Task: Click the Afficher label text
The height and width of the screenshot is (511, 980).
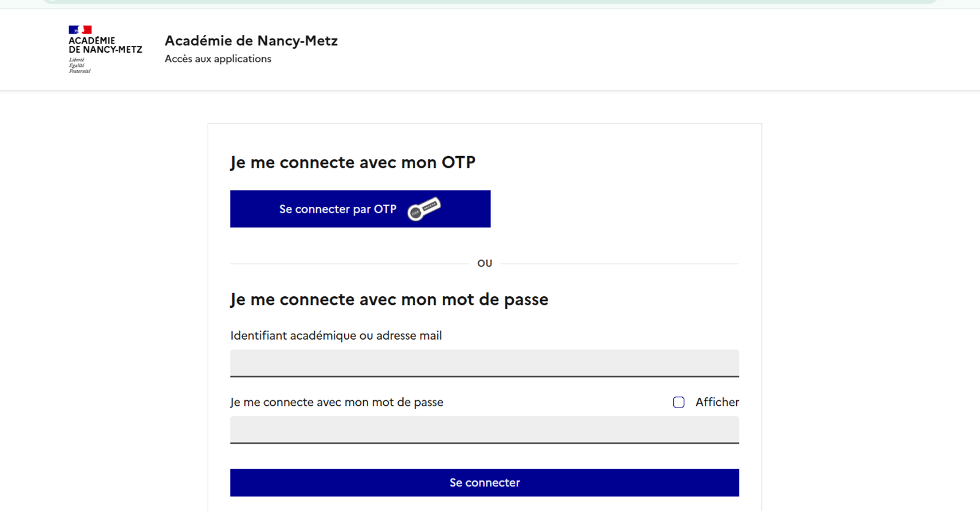Action: [x=717, y=402]
